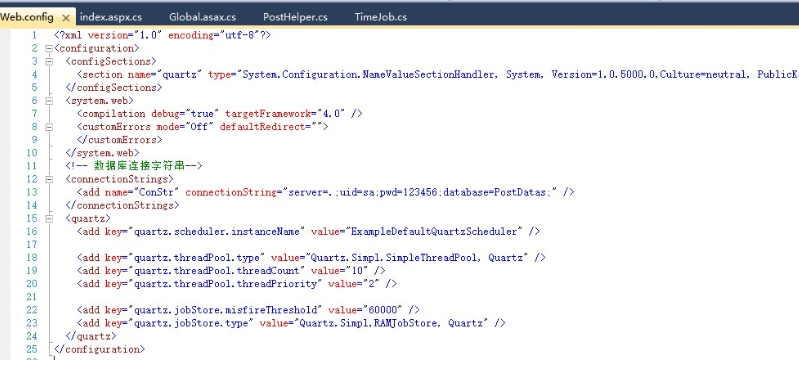
Task: Click the section name="quartz" line
Action: tap(437, 74)
